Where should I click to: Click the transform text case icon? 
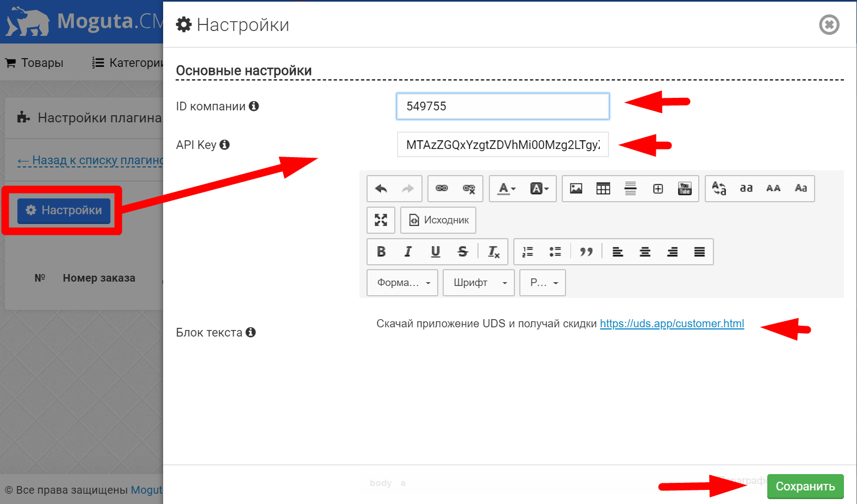pos(719,189)
